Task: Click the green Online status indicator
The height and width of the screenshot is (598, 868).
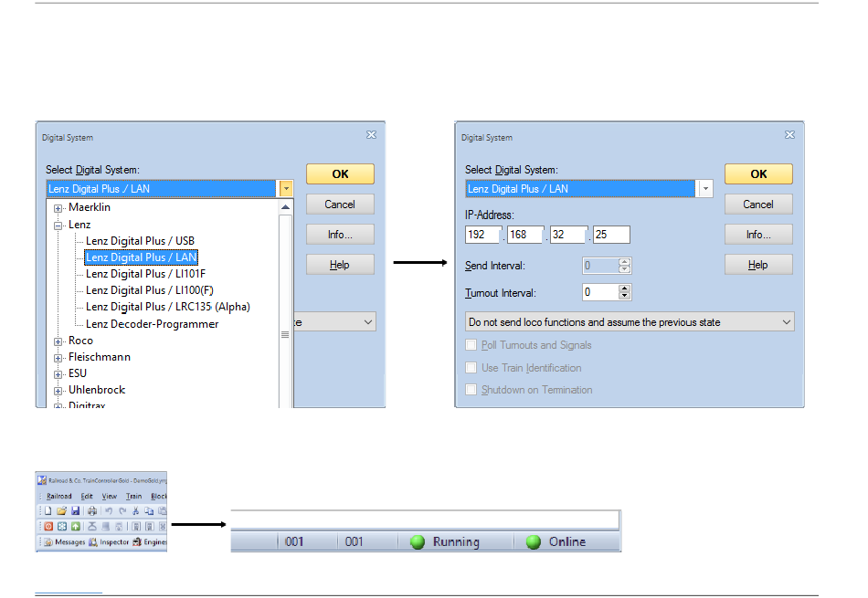Action: pyautogui.click(x=533, y=542)
